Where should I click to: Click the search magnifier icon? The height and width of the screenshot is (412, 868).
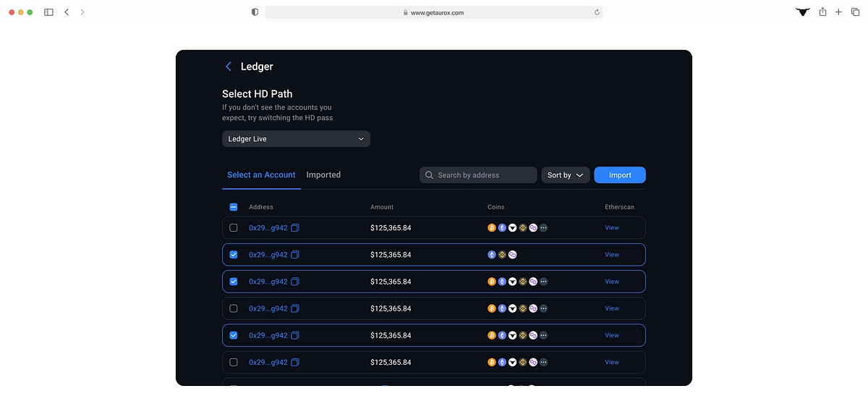coord(430,175)
